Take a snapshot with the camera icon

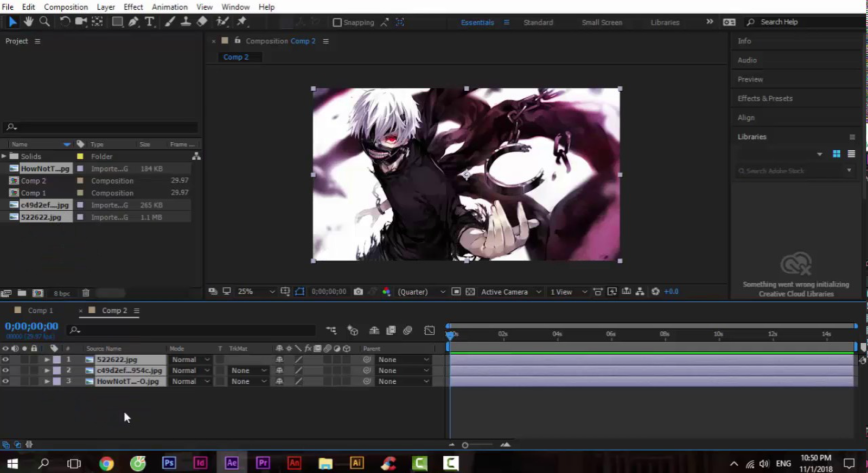(358, 292)
